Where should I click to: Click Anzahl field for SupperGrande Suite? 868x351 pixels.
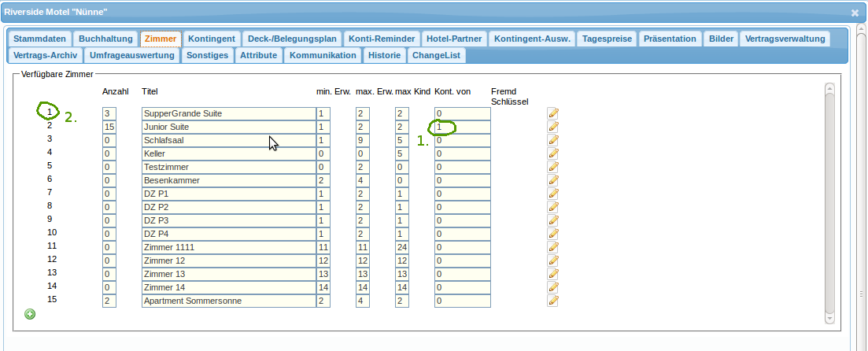[109, 113]
